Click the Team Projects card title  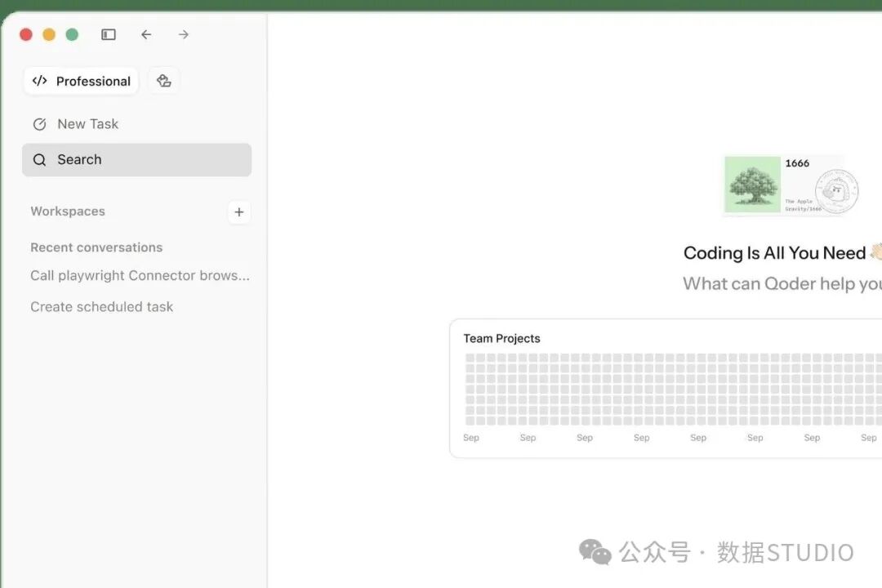coord(501,339)
